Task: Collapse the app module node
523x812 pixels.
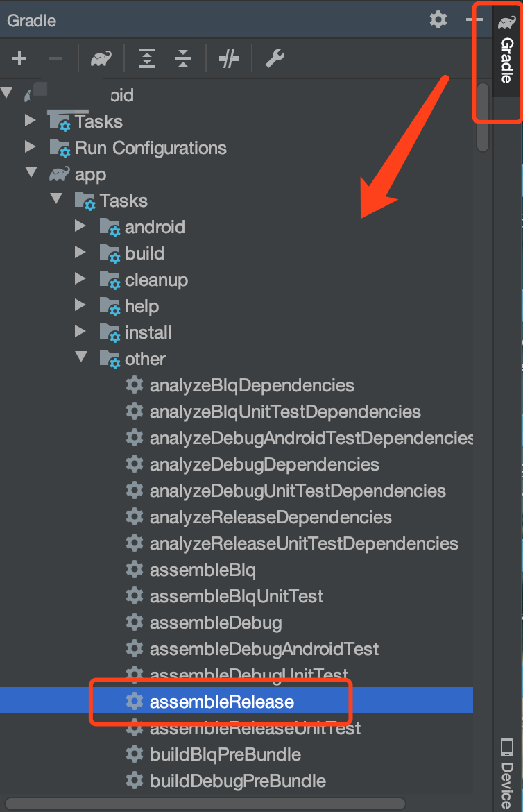Action: [31, 174]
